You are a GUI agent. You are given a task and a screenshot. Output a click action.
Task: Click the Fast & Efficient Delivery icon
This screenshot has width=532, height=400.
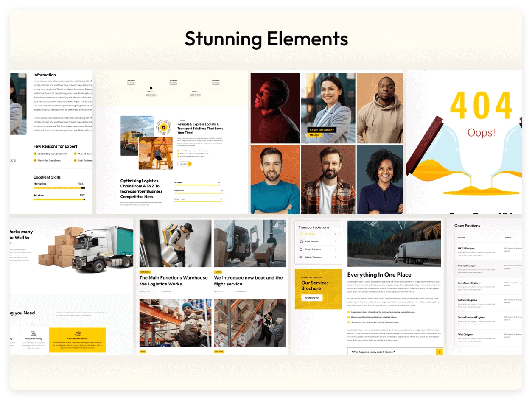pos(78,333)
